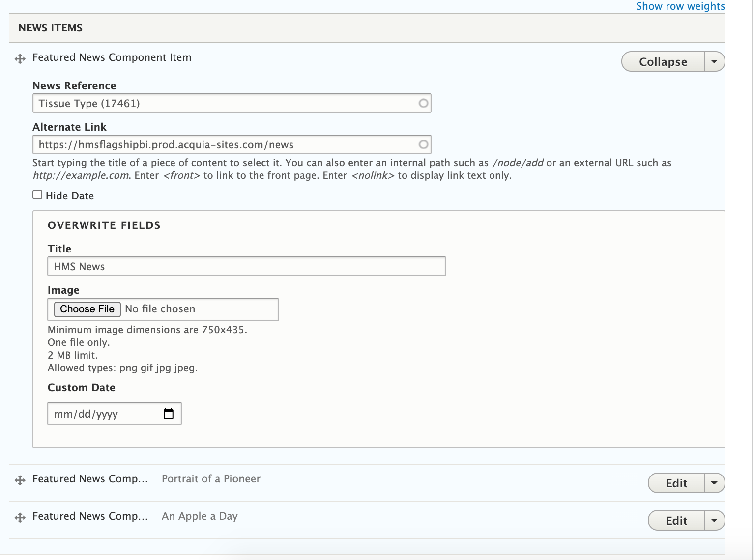Toggle the Hide Date checkbox
Viewport: 754px width, 560px height.
(x=37, y=195)
